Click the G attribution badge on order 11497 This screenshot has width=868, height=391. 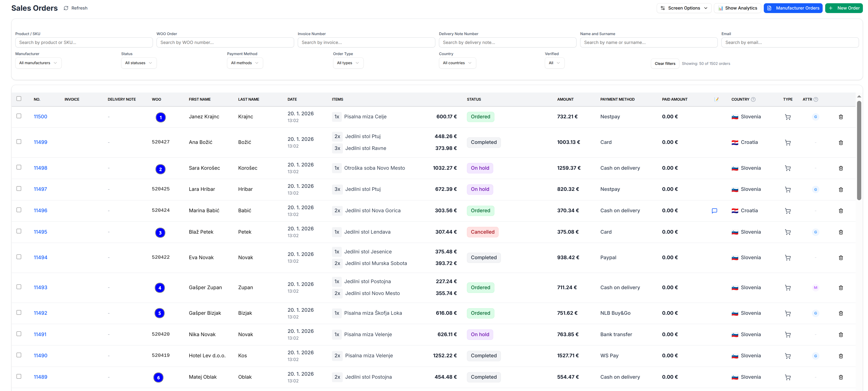pos(815,189)
